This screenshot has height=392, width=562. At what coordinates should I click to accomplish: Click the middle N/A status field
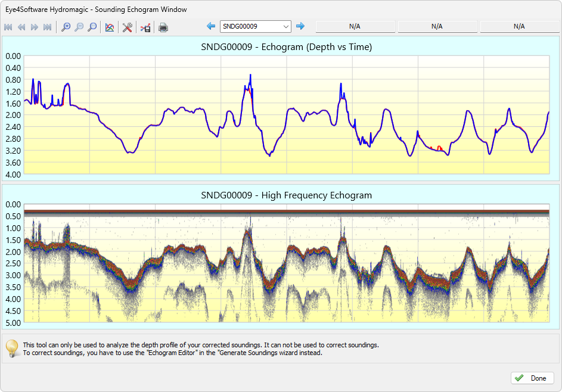coord(437,26)
